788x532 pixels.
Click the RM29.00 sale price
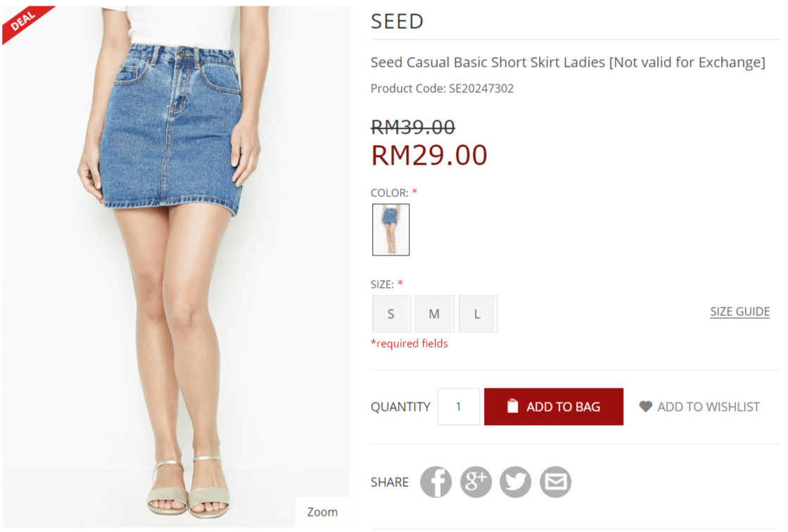click(x=428, y=155)
